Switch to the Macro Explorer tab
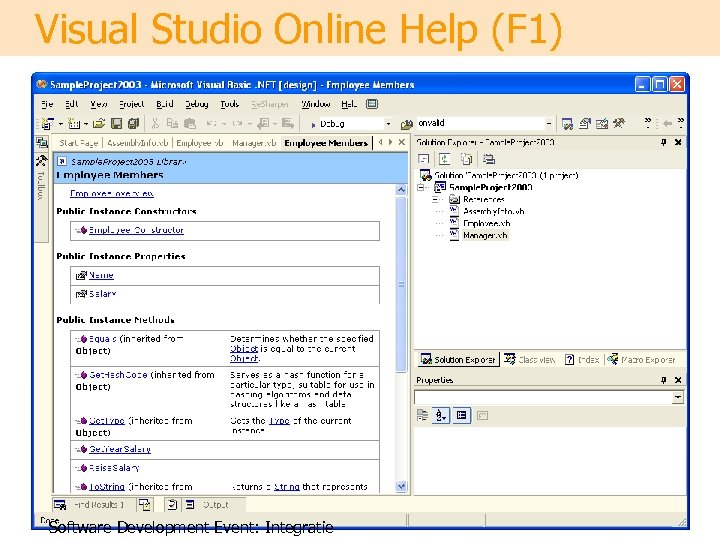This screenshot has width=720, height=540. (x=641, y=360)
